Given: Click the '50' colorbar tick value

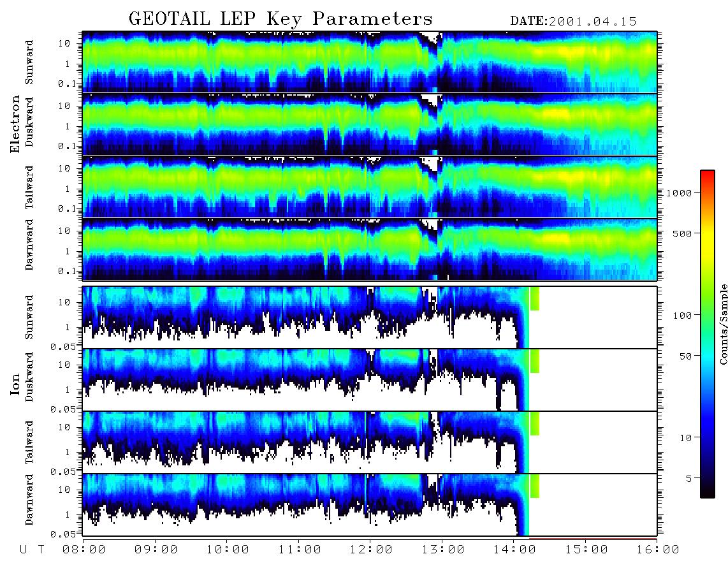Looking at the screenshot, I should [685, 356].
